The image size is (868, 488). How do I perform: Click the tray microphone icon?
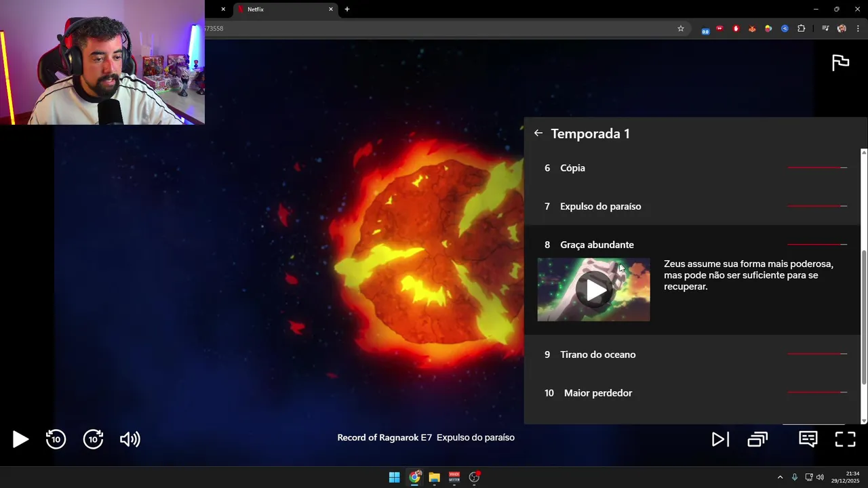pos(795,477)
